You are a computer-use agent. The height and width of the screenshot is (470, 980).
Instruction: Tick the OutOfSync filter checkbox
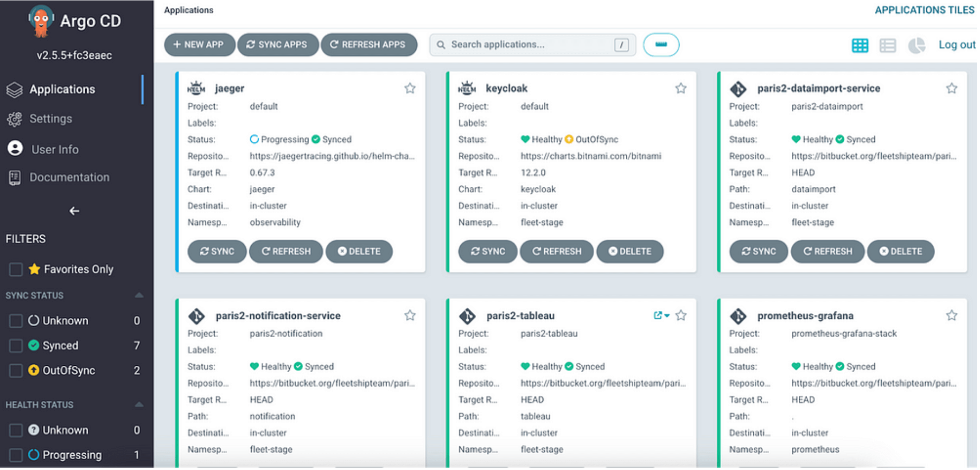(x=16, y=370)
